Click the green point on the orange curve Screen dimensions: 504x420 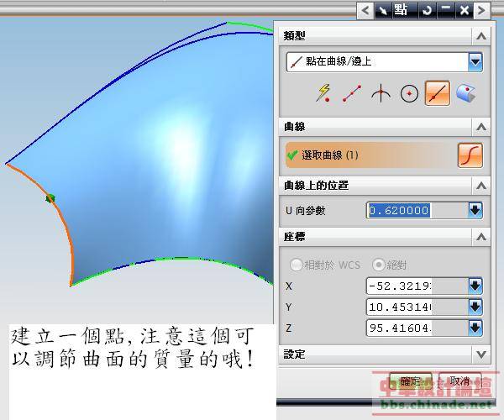(50, 198)
